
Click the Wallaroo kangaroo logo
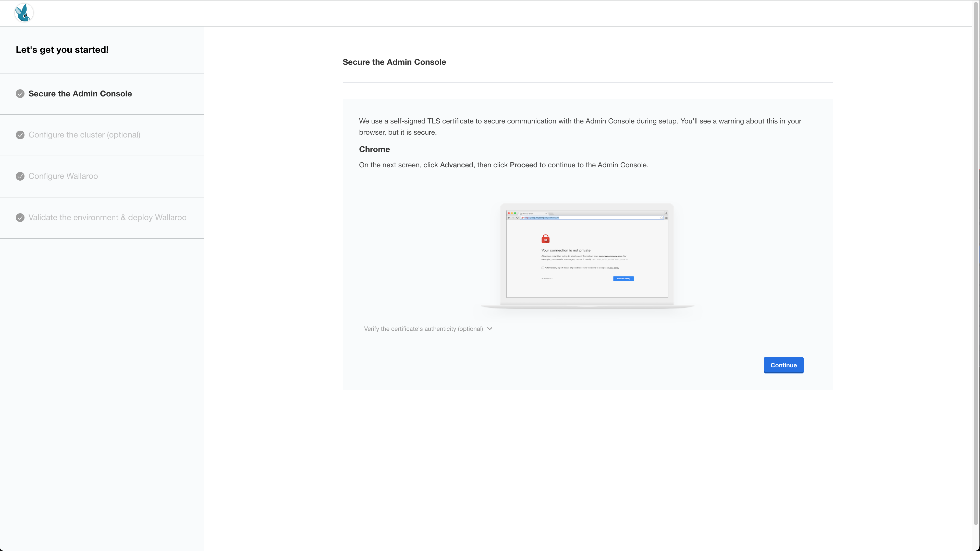click(24, 13)
